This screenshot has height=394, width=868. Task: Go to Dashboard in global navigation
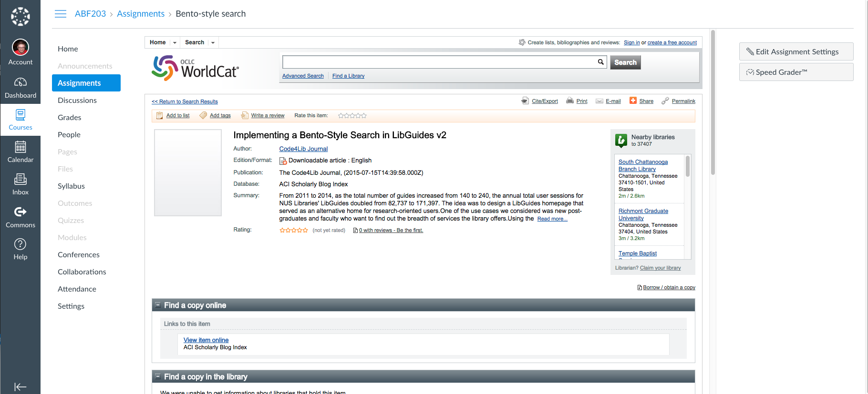(21, 88)
